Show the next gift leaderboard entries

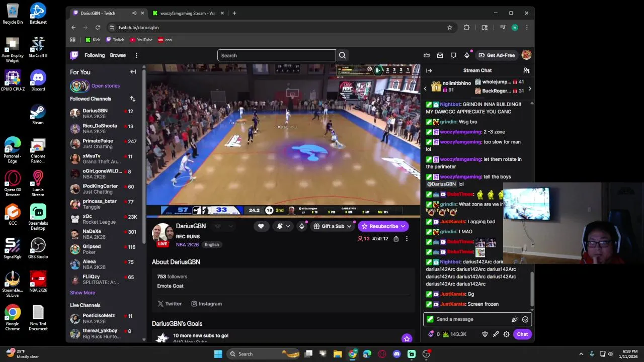529,88
